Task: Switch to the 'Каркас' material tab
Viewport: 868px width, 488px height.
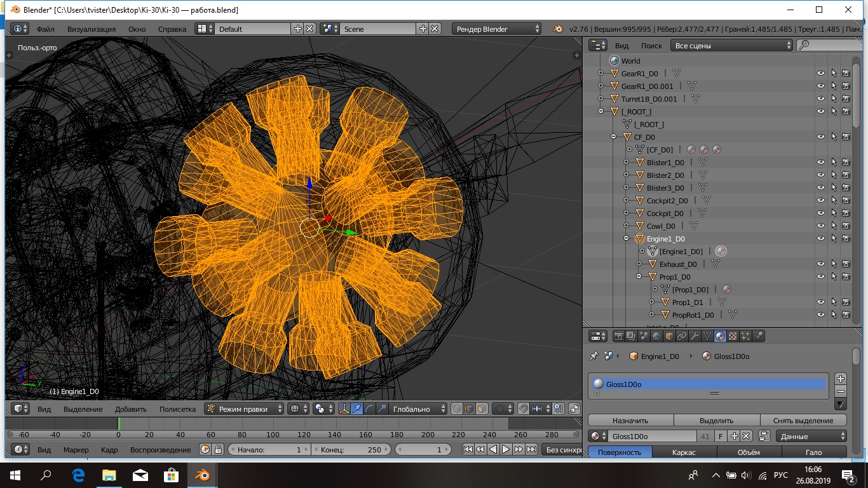Action: point(684,452)
